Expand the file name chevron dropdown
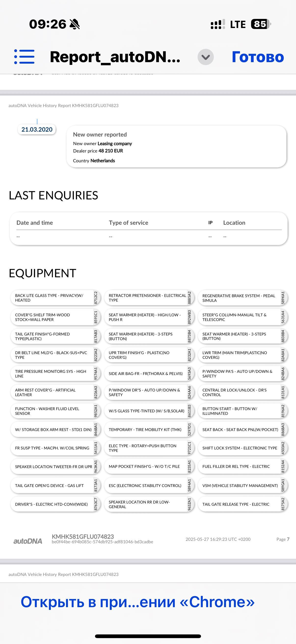Image resolution: width=296 pixels, height=644 pixels. pyautogui.click(x=206, y=57)
